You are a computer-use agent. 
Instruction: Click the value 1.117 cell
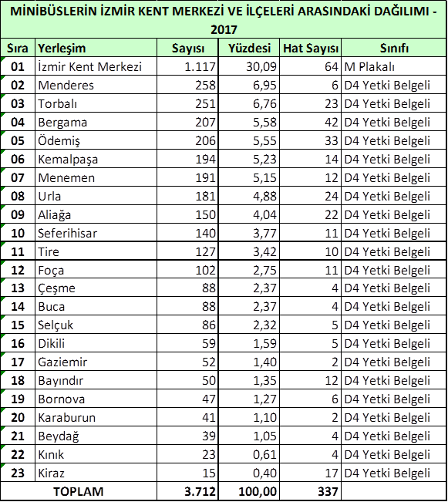pos(187,66)
